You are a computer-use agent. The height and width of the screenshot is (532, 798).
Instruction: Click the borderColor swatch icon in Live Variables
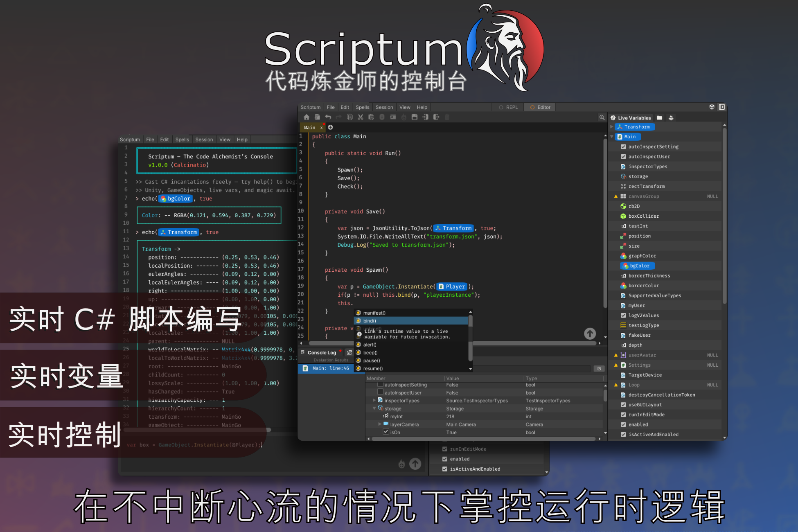(623, 286)
